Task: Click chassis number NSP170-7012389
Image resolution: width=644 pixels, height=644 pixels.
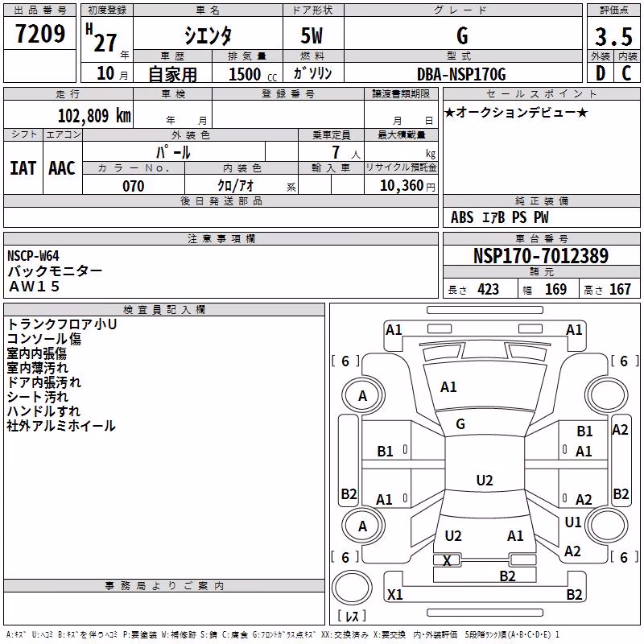Action: (541, 255)
